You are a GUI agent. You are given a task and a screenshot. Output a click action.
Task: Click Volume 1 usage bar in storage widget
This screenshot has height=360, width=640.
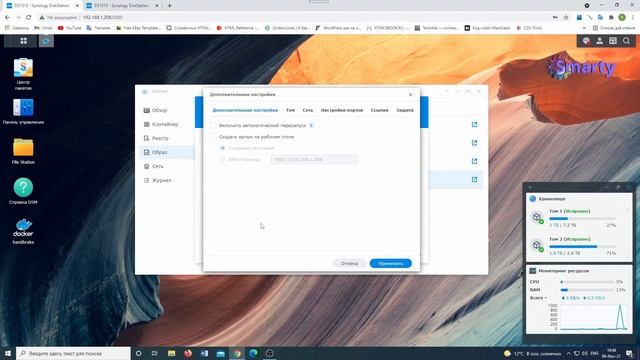point(582,219)
